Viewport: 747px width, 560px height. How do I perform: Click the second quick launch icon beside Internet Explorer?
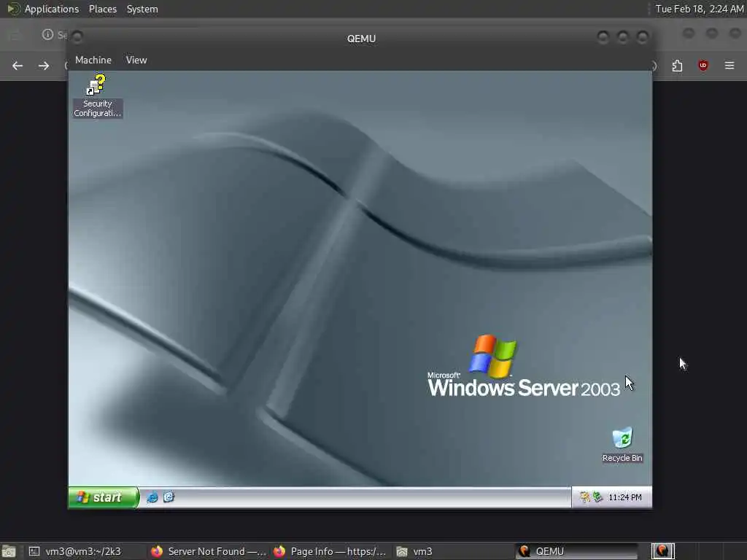point(169,497)
